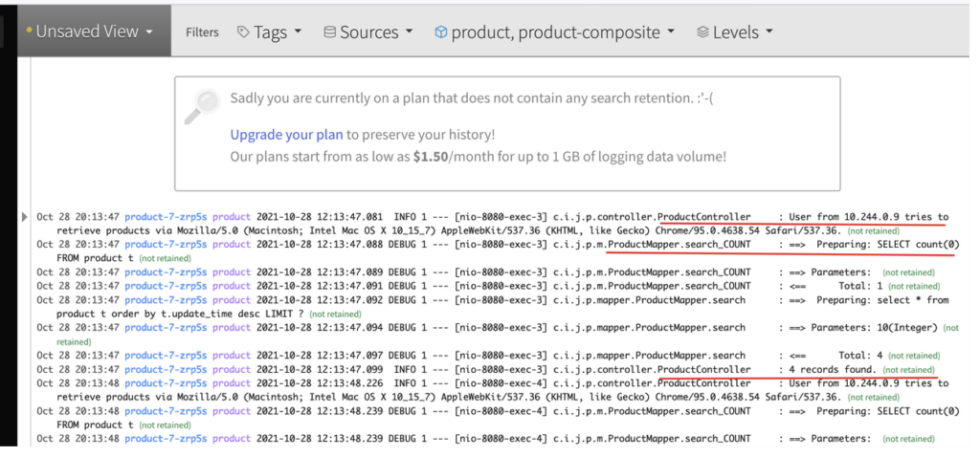Select the 'Total: 4' log message
Image resolution: width=980 pixels, height=457 pixels.
click(x=860, y=356)
